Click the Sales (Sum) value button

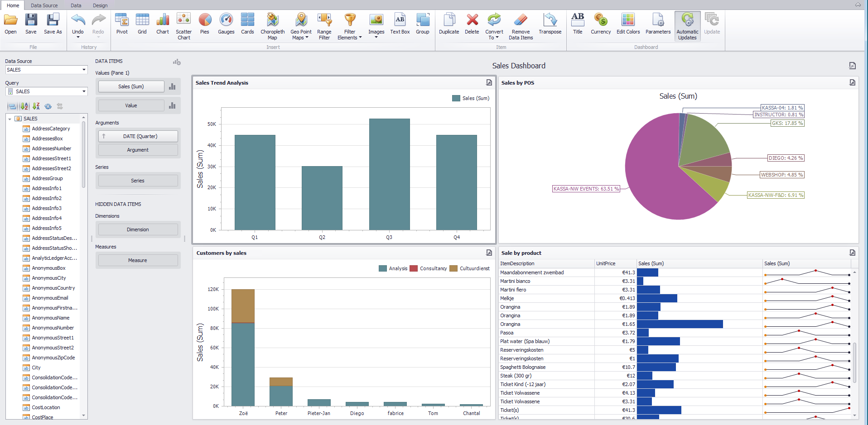(x=131, y=86)
